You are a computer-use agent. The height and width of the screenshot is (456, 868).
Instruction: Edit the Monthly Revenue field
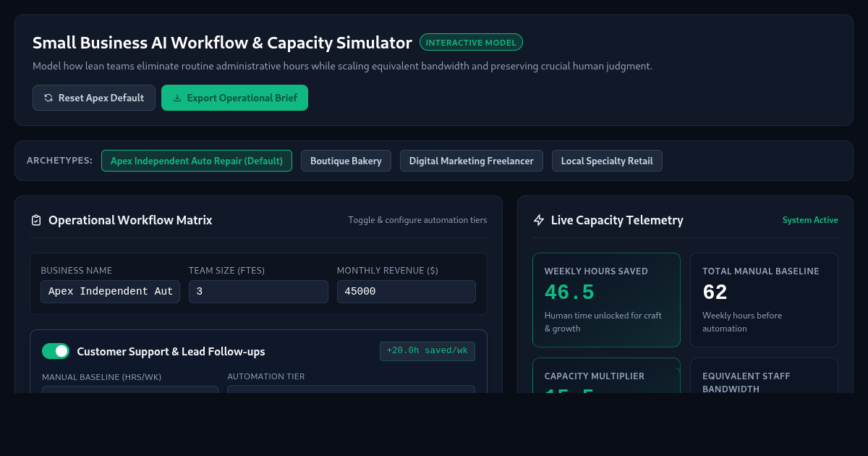coord(407,292)
